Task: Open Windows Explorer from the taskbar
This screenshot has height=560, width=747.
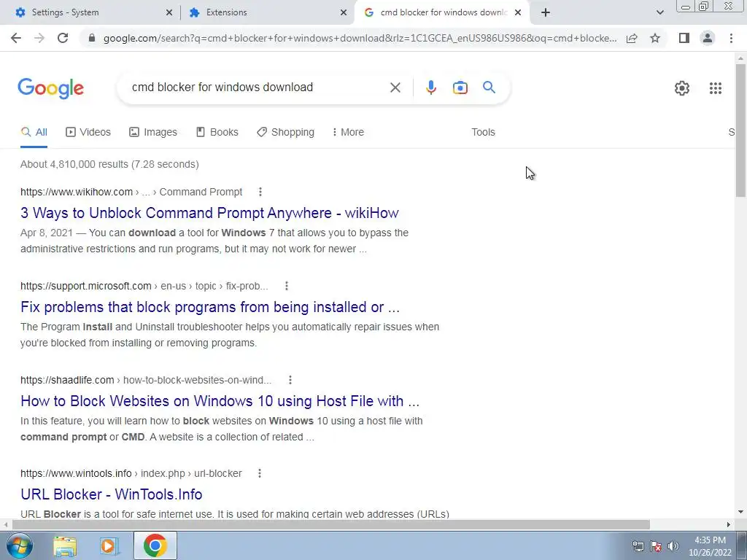Action: 65,546
